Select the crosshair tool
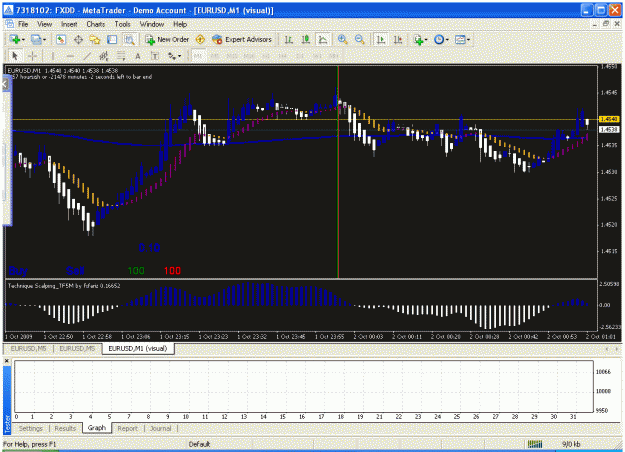 pos(32,56)
